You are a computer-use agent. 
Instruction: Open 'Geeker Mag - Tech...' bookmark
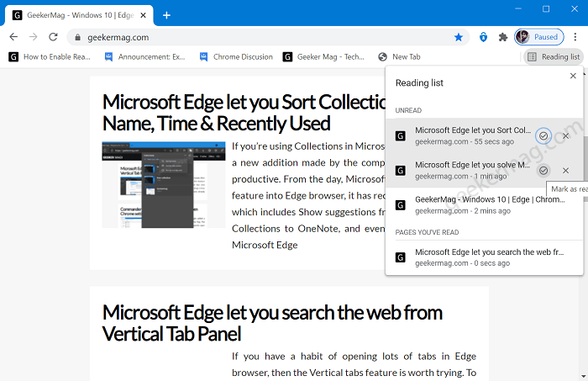coord(323,56)
